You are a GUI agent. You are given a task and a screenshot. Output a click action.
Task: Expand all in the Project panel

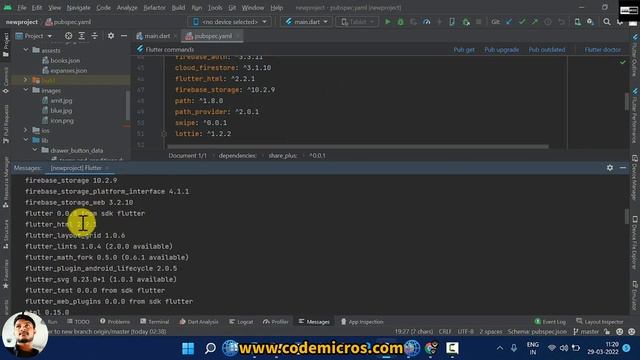point(82,36)
